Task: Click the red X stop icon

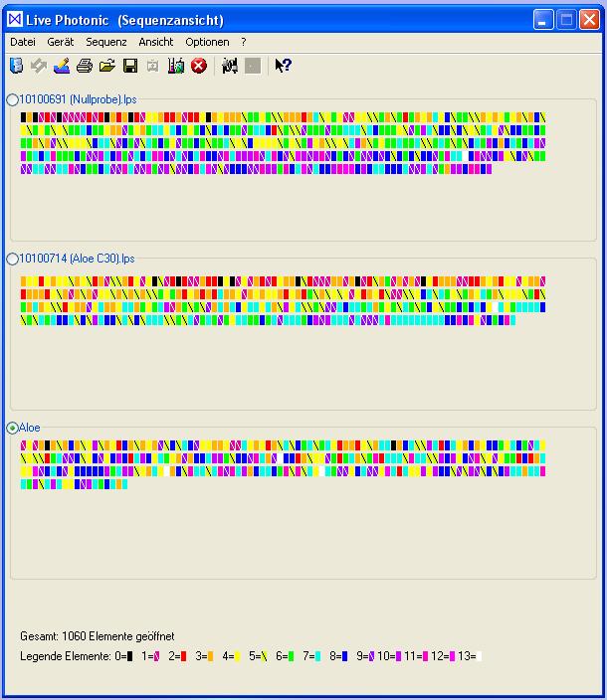Action: (x=199, y=66)
